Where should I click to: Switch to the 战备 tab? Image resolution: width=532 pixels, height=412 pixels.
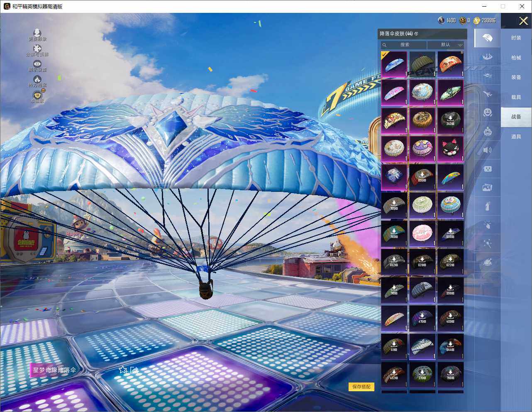[x=516, y=117]
